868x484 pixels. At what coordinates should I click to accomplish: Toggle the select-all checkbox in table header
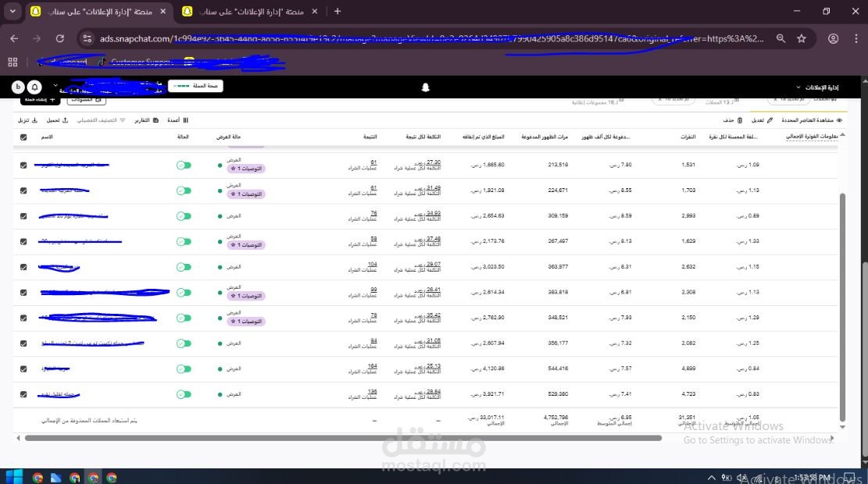coord(23,137)
